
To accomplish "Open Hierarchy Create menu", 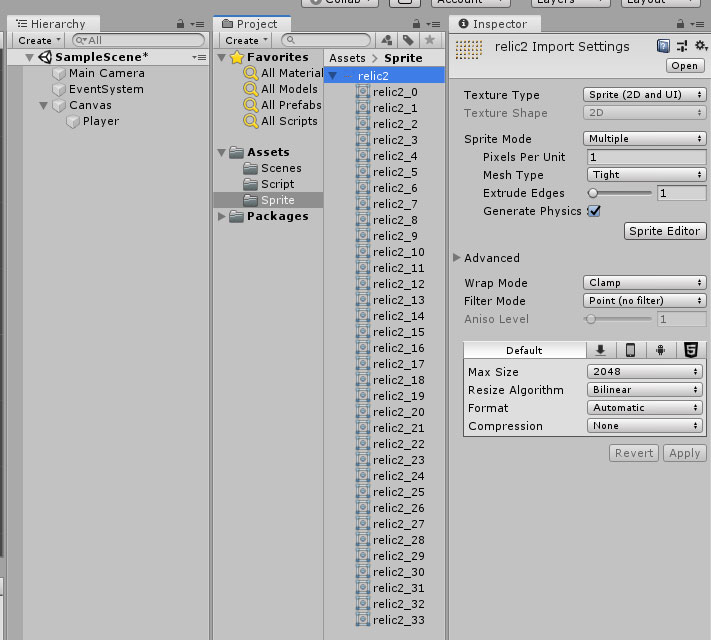I will [x=39, y=40].
